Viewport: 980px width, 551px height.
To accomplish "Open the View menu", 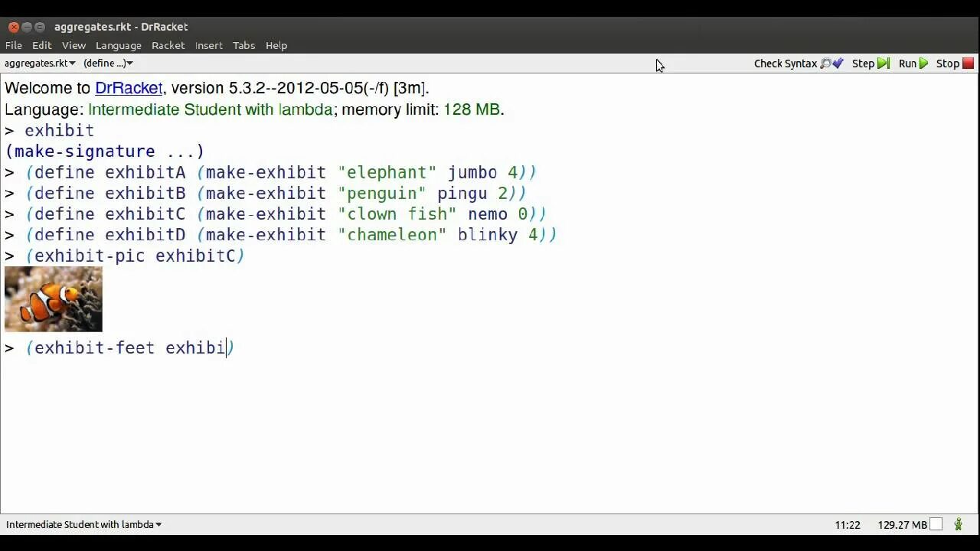I will pyautogui.click(x=73, y=45).
